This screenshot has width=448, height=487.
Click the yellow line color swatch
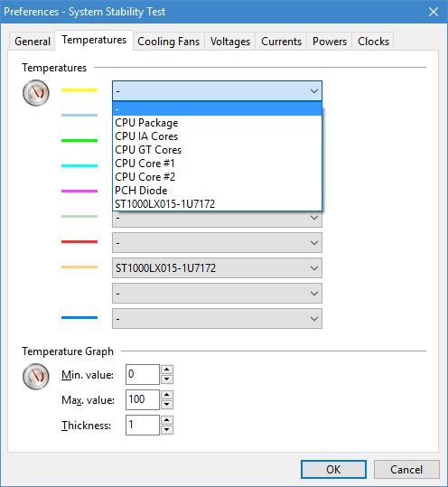click(x=79, y=90)
